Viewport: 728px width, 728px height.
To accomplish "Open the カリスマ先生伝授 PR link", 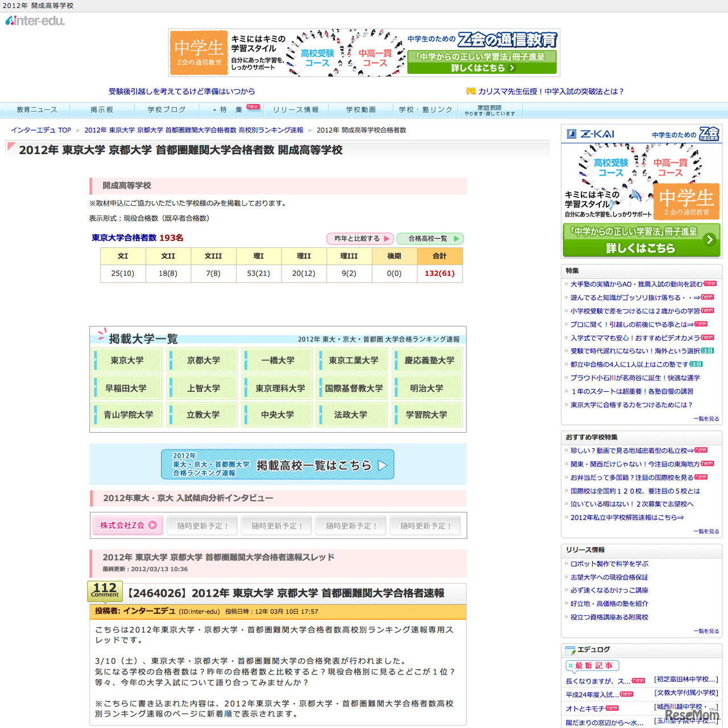I will tap(551, 91).
